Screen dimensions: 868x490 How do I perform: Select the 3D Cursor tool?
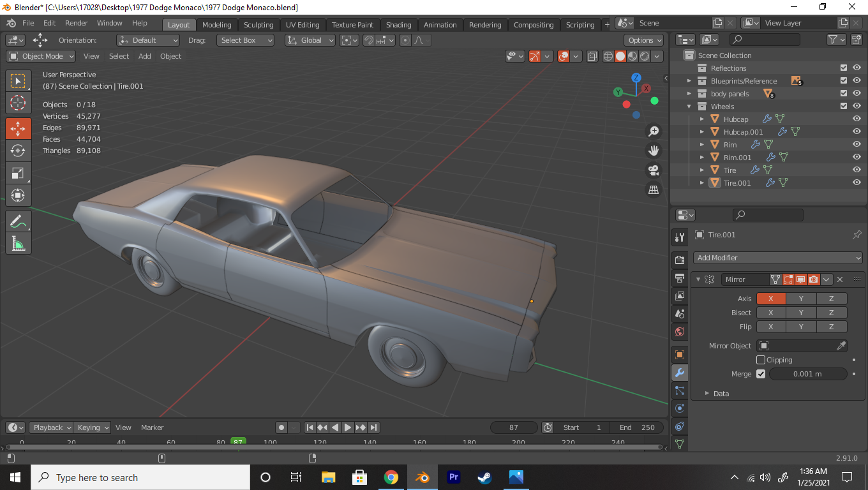(x=18, y=103)
